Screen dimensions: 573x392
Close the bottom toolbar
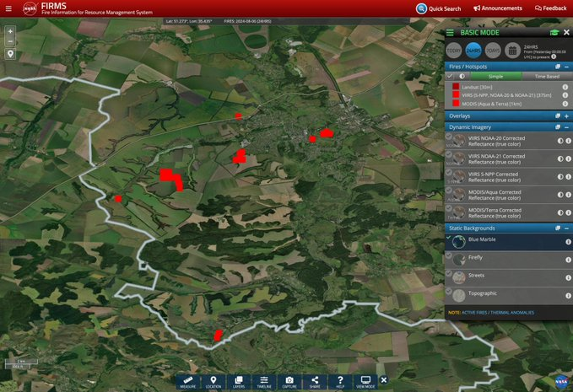pyautogui.click(x=384, y=380)
